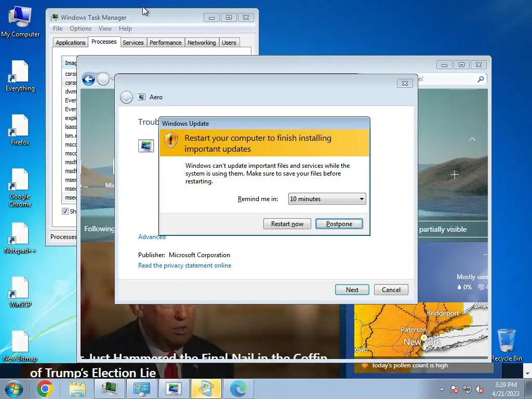Click the Postpone button
The image size is (532, 399).
pos(339,223)
